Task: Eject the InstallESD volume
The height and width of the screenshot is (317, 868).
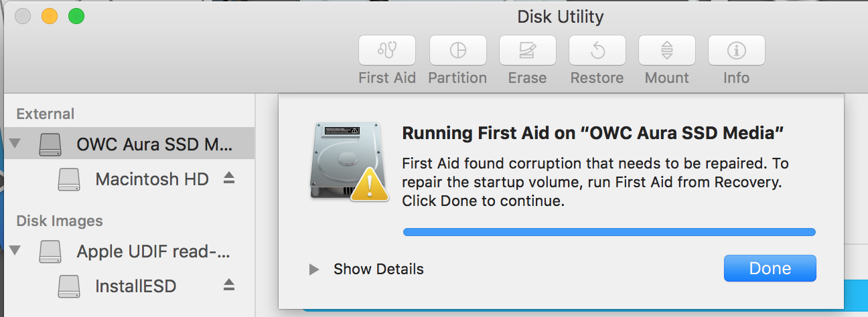Action: 229,286
